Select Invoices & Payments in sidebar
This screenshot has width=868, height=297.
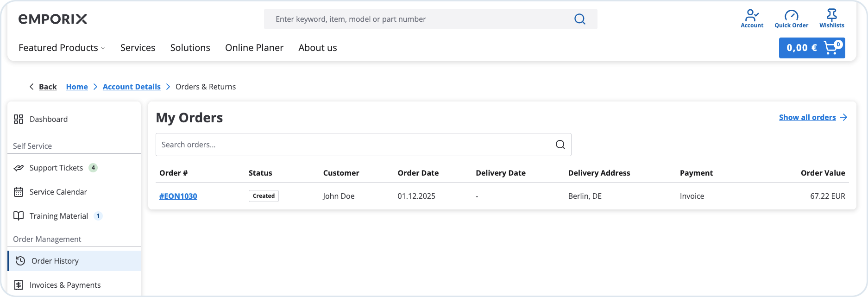[65, 285]
